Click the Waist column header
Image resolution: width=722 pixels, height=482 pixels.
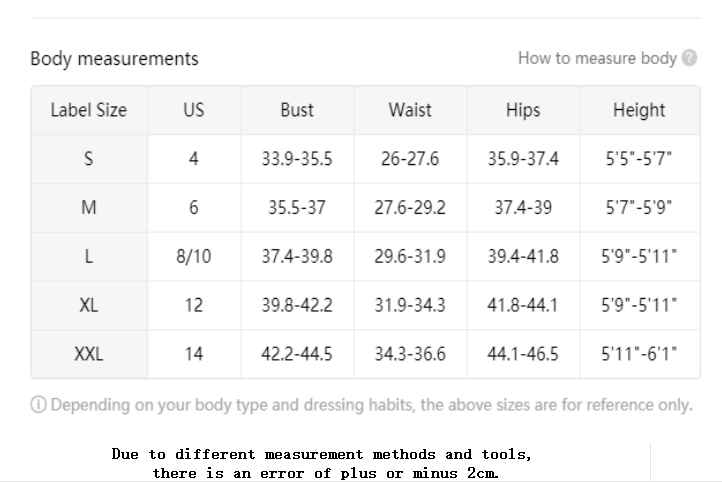tap(410, 110)
